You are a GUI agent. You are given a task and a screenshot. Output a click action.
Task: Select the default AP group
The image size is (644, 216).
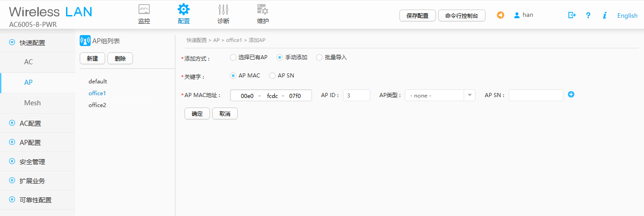tap(97, 81)
